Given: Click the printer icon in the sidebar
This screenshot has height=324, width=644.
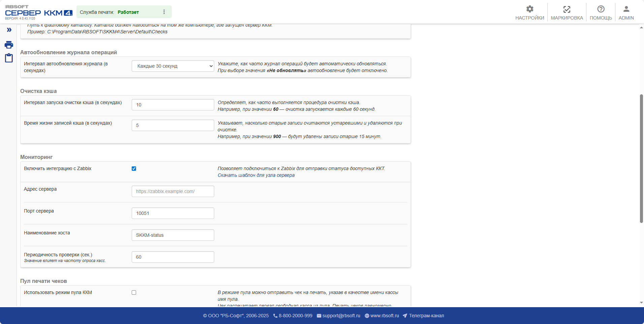Looking at the screenshot, I should point(9,45).
